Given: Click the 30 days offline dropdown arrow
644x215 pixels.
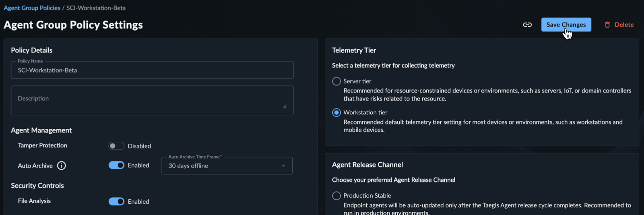Looking at the screenshot, I should (283, 166).
